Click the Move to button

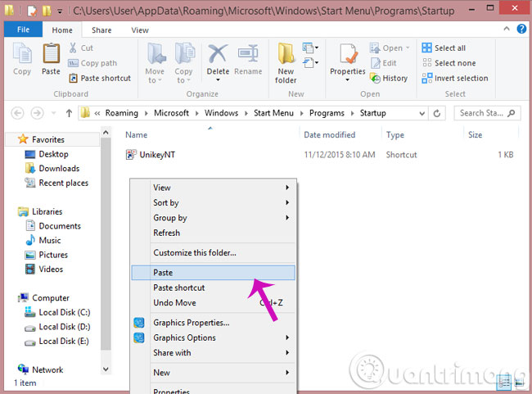click(x=155, y=63)
